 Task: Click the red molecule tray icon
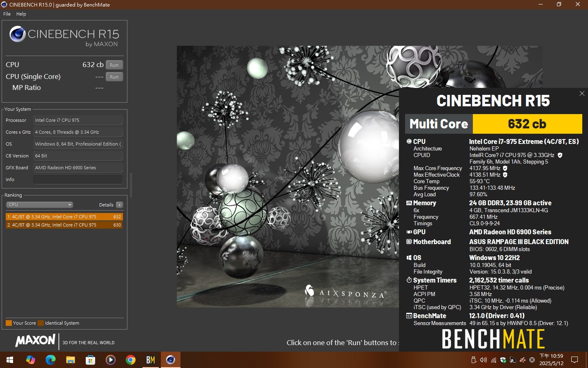coord(522,360)
